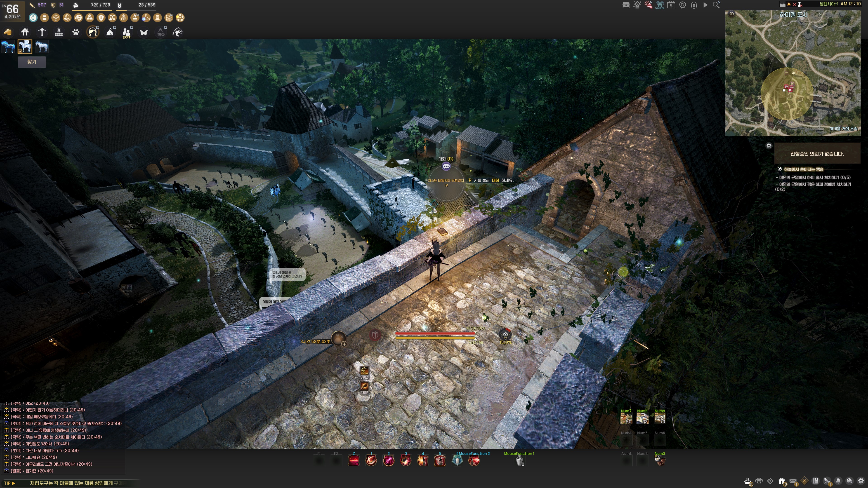Click the butterfly fairy icon

(144, 32)
